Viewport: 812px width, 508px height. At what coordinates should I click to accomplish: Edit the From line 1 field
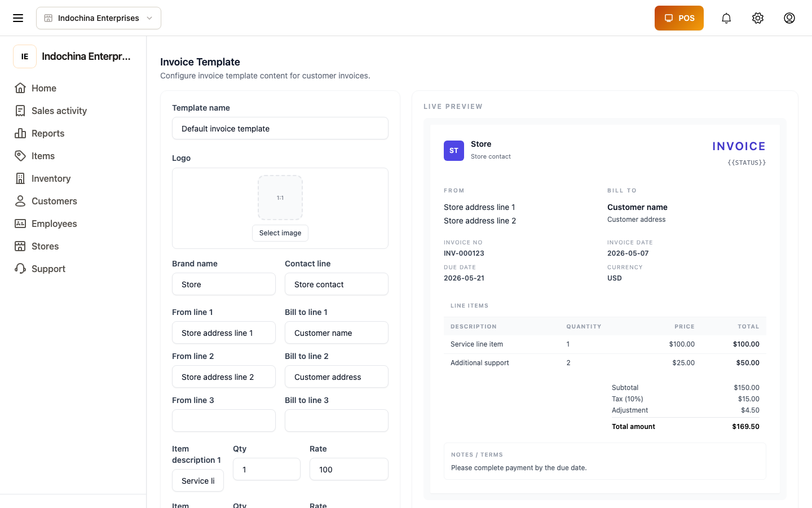224,332
